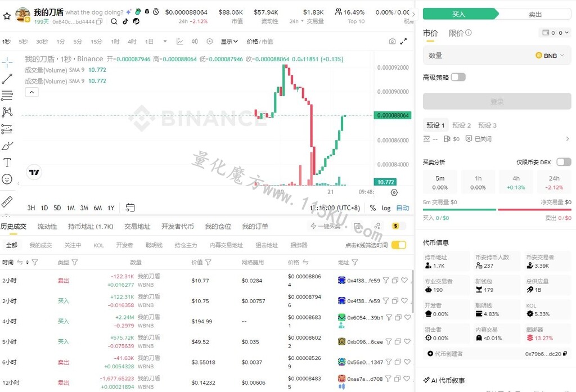This screenshot has height=392, width=576.
Task: Expand more time intervals dropdown
Action: [165, 42]
